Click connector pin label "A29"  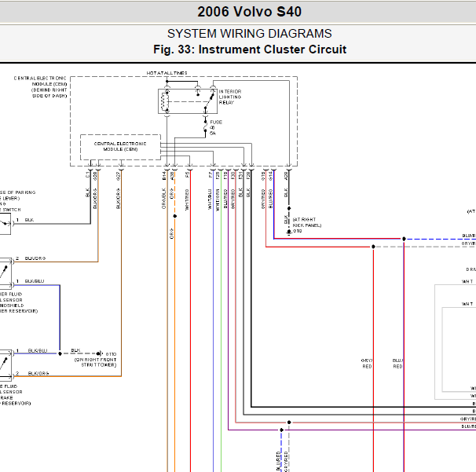(x=286, y=175)
